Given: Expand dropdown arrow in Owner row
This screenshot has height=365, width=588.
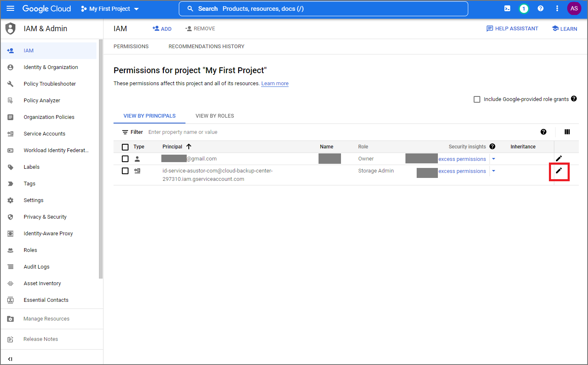Looking at the screenshot, I should pos(494,159).
